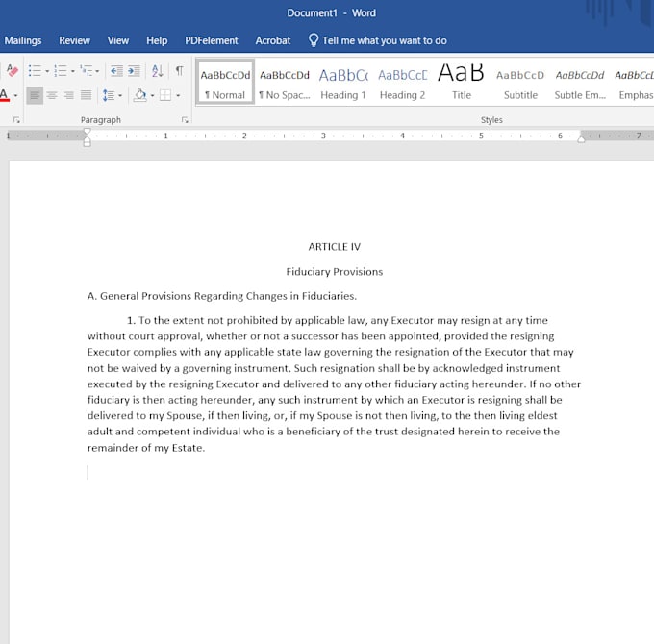Open the bullet library dropdown arrow
Image resolution: width=654 pixels, height=644 pixels.
point(47,71)
